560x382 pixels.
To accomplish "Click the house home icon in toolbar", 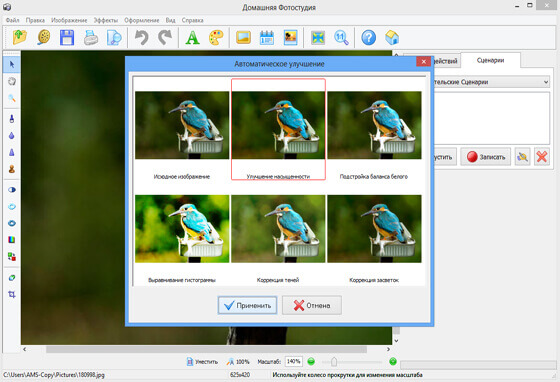I will click(x=392, y=37).
